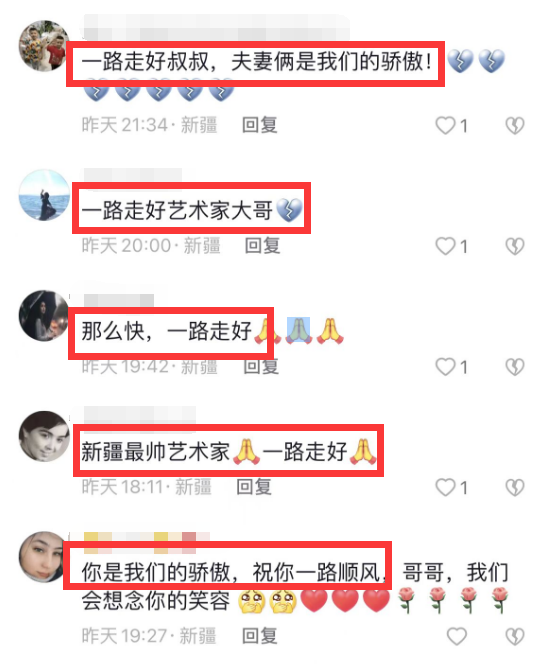
Task: Open avatar of first commenter
Action: [44, 46]
